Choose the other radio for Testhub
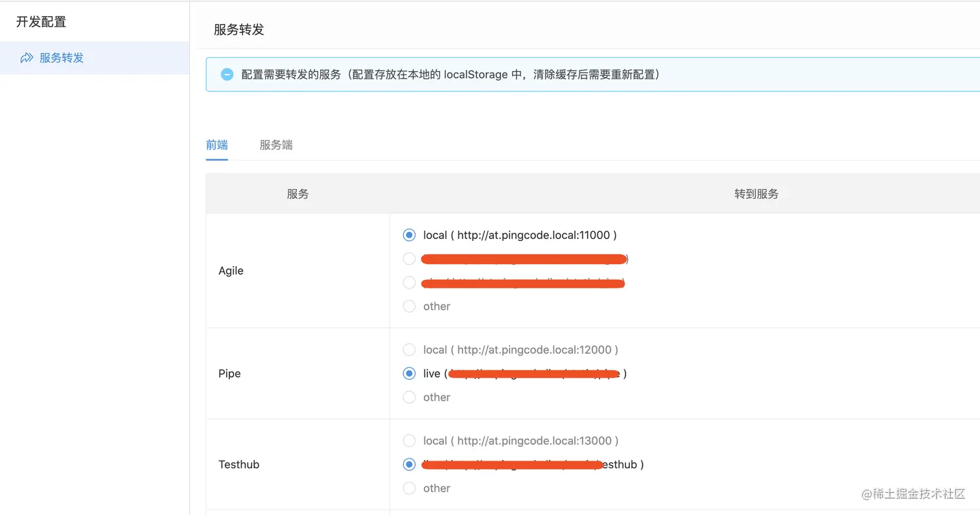The height and width of the screenshot is (515, 980). 409,488
